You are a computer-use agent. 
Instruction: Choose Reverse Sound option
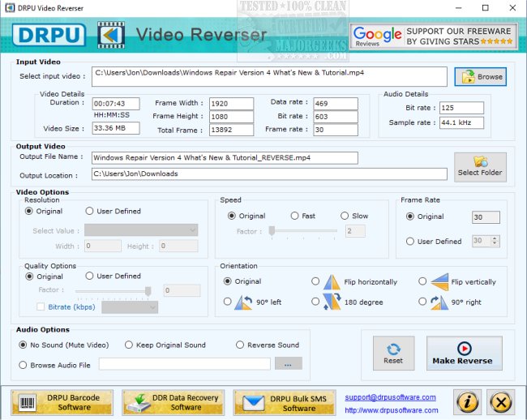point(240,345)
